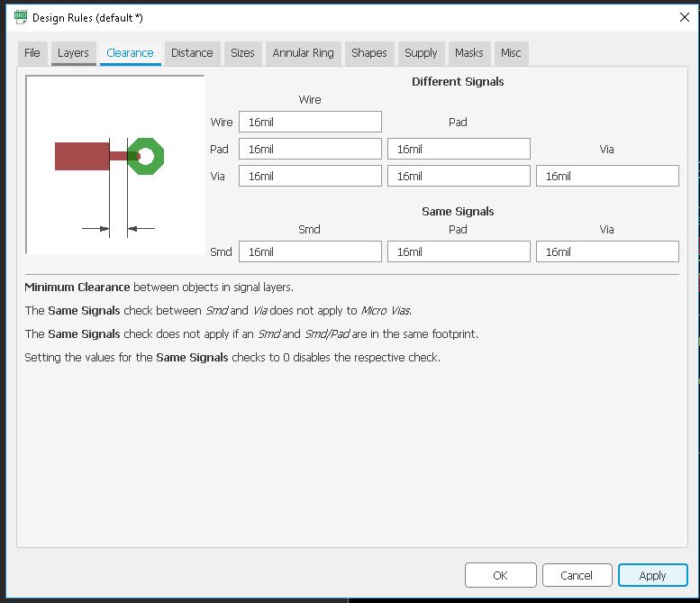Click the 'Design Rules (default *)' window title
This screenshot has height=603, width=700.
click(87, 18)
